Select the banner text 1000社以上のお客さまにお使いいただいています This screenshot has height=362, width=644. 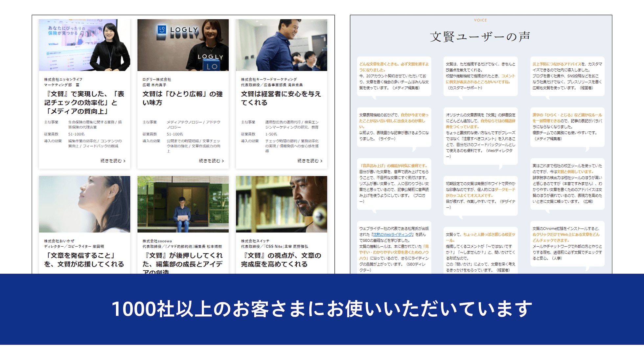322,309
